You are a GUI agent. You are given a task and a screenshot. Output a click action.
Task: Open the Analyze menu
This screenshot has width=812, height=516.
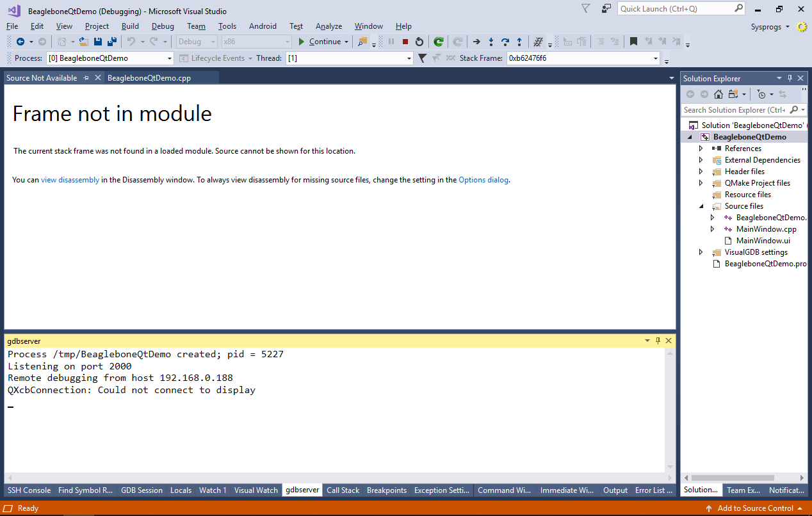tap(329, 26)
